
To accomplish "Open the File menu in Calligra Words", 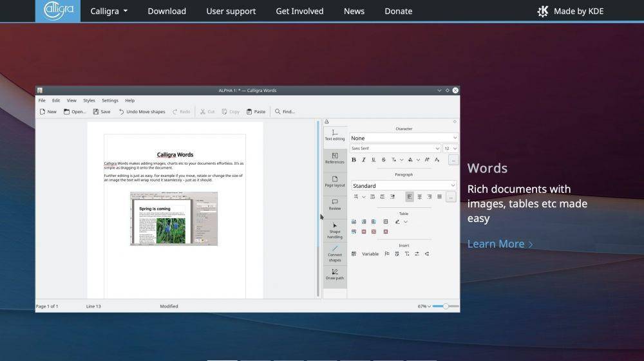I will (42, 100).
